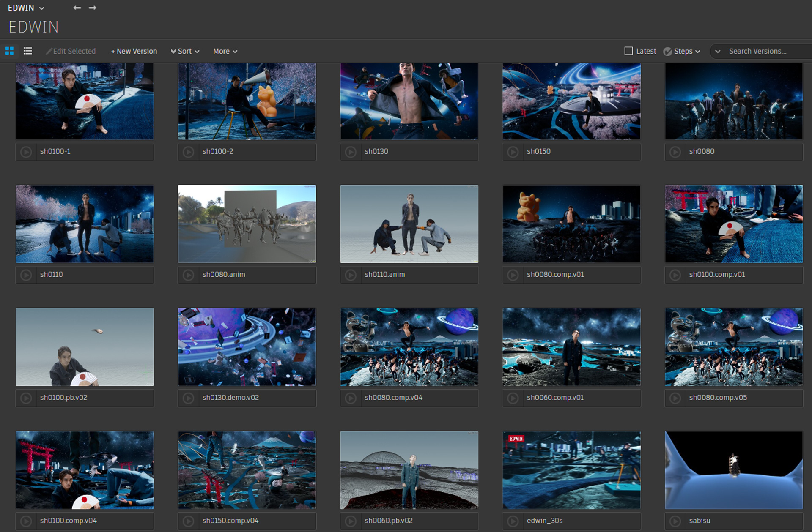Open the Steps filter dropdown
This screenshot has height=532, width=812.
point(682,51)
